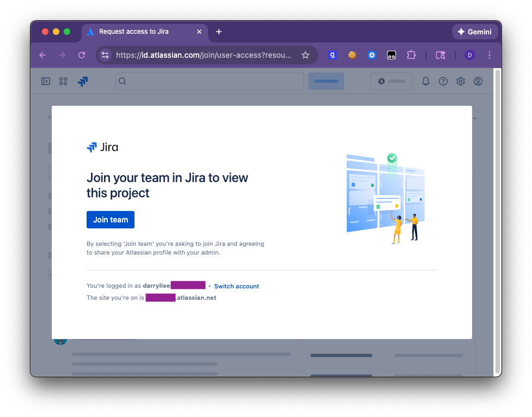Click the Join team button
The image size is (532, 417).
[x=111, y=220]
